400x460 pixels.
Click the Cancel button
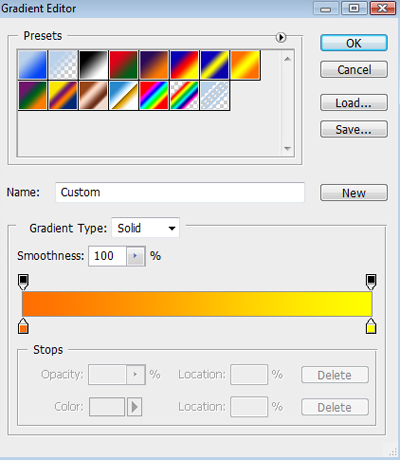pos(354,69)
